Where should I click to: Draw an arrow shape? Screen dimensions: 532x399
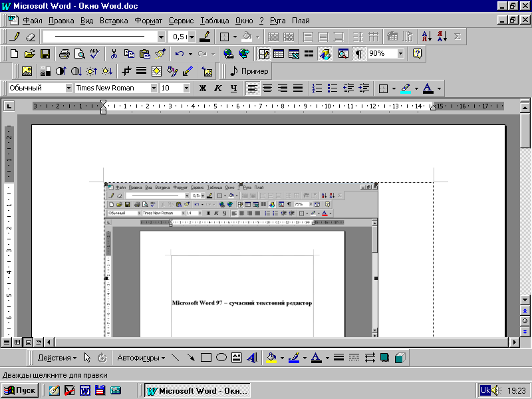[191, 358]
